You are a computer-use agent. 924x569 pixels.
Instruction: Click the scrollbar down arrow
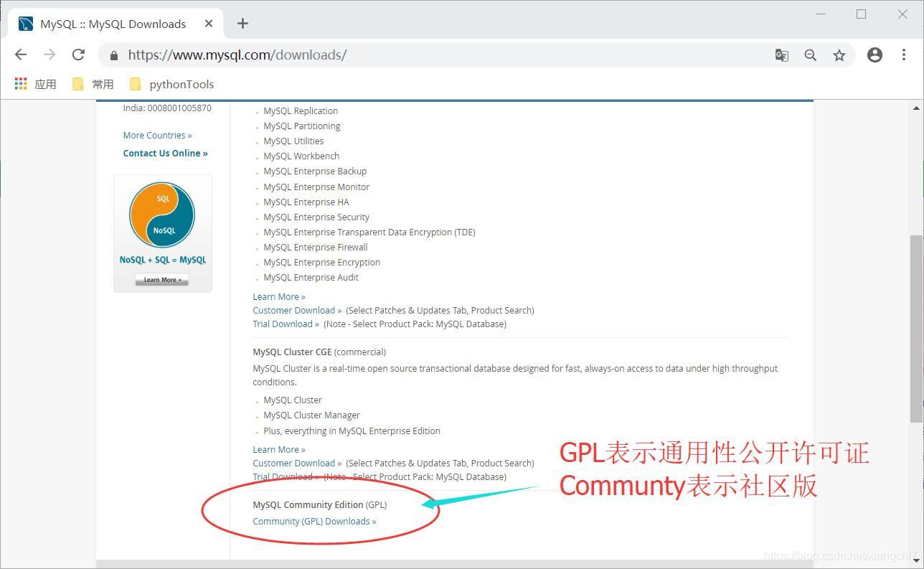[x=916, y=563]
